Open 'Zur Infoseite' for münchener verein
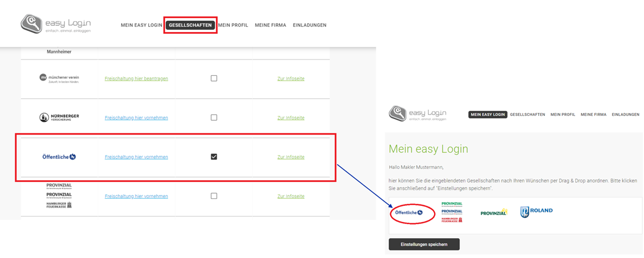 tap(291, 79)
